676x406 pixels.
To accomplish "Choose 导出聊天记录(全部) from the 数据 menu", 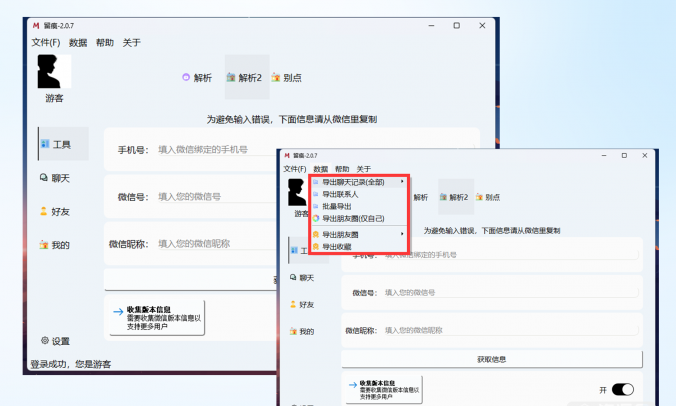I will click(359, 182).
